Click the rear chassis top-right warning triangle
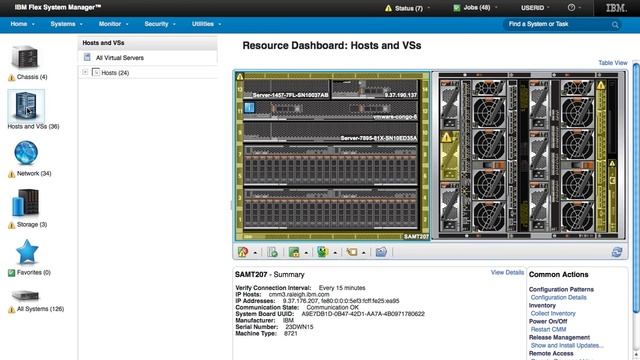The height and width of the screenshot is (360, 640). [x=601, y=85]
